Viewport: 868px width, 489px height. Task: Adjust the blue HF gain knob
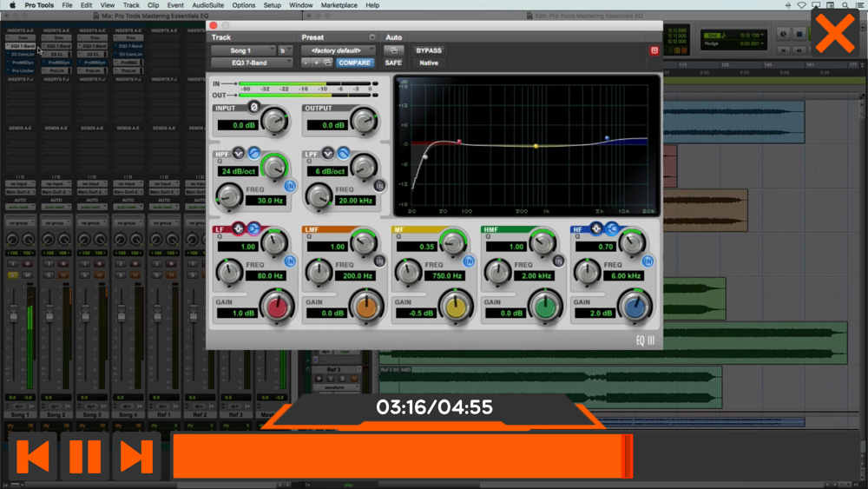[x=635, y=307]
